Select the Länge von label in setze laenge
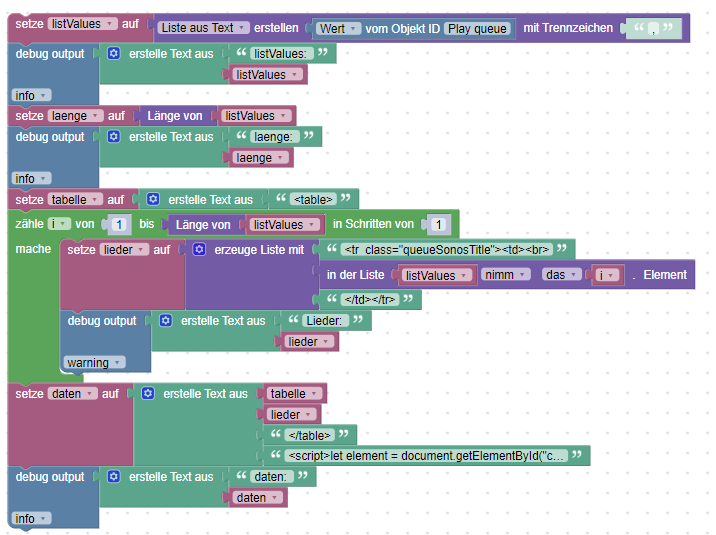 tap(174, 116)
